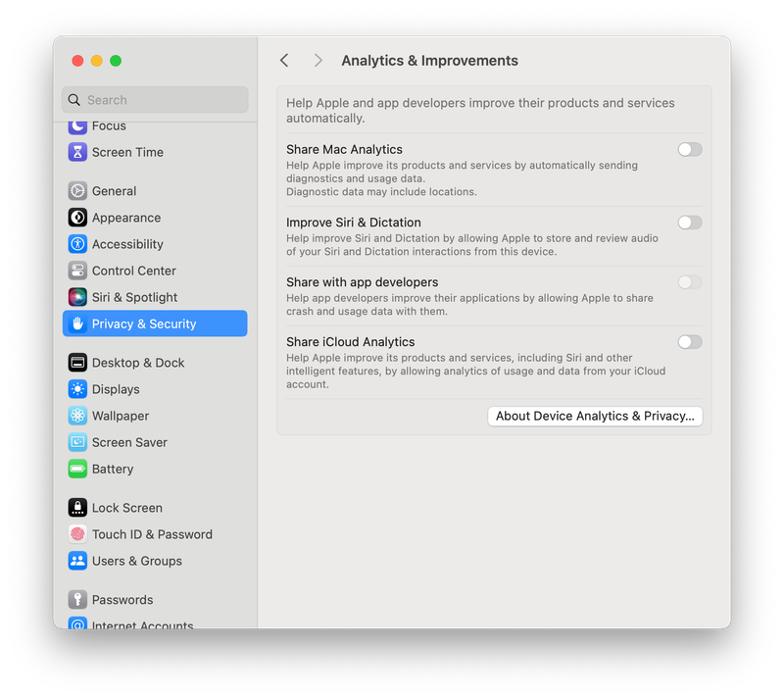
Task: Click the magnifying glass search icon
Action: pos(74,100)
